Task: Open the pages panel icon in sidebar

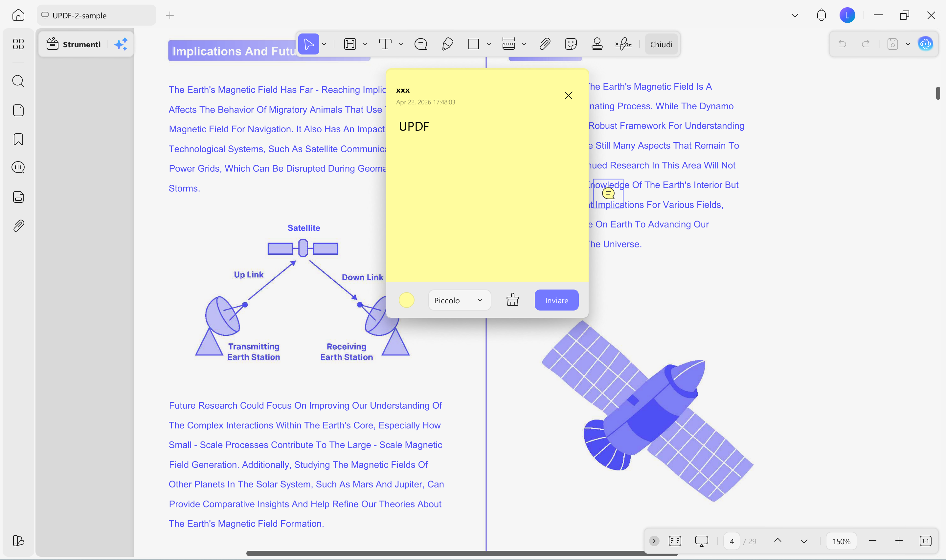Action: click(18, 110)
